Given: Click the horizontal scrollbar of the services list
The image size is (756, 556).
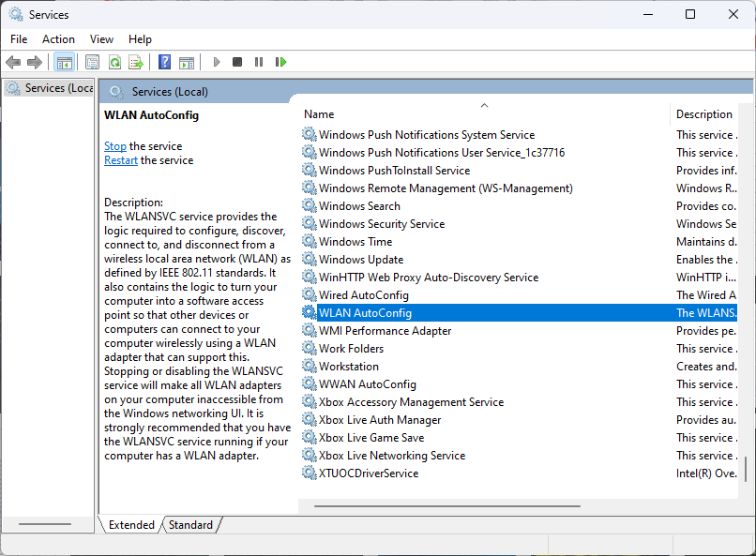Looking at the screenshot, I should 447,506.
